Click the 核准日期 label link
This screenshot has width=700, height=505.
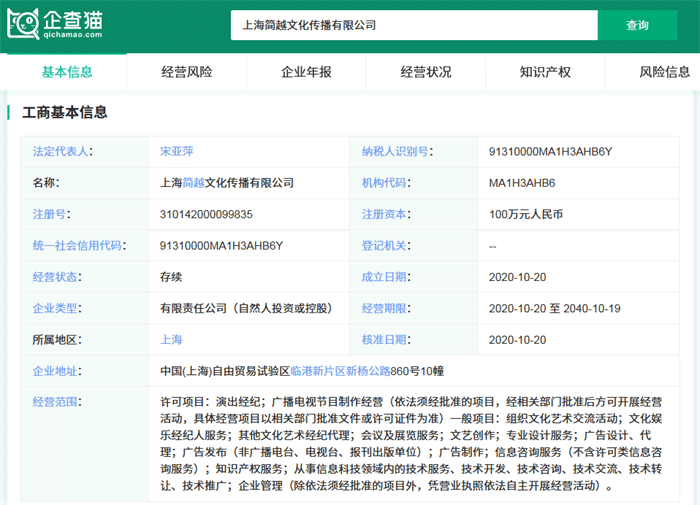384,339
